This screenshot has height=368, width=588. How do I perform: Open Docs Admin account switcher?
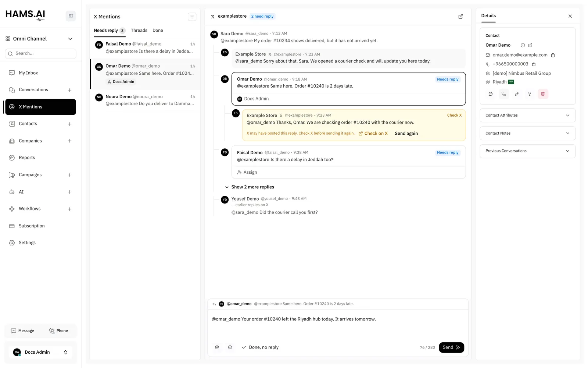(40, 352)
